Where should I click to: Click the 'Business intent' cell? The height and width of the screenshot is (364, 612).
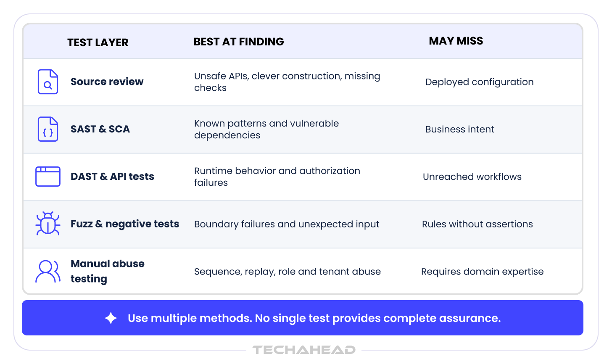(460, 129)
